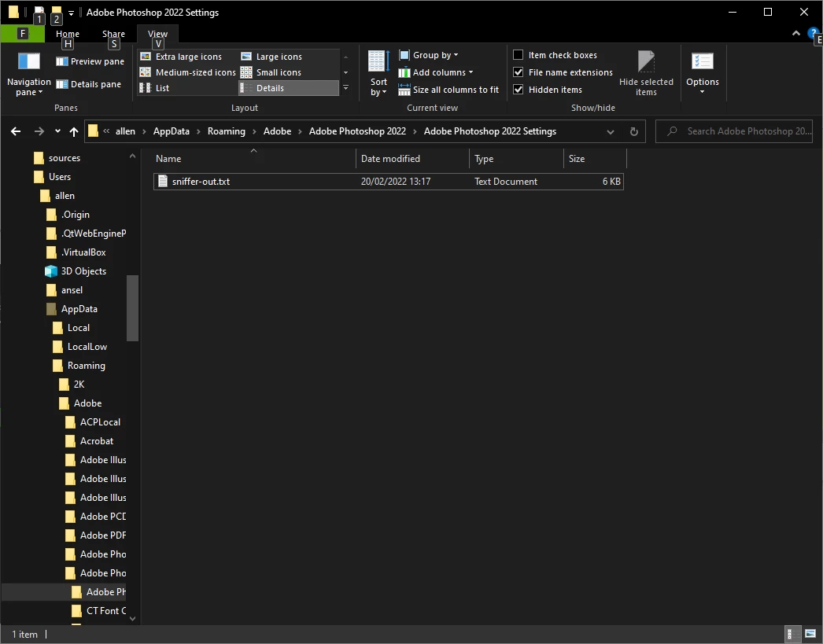
Task: Switch to details view via status bar icon
Action: [791, 634]
